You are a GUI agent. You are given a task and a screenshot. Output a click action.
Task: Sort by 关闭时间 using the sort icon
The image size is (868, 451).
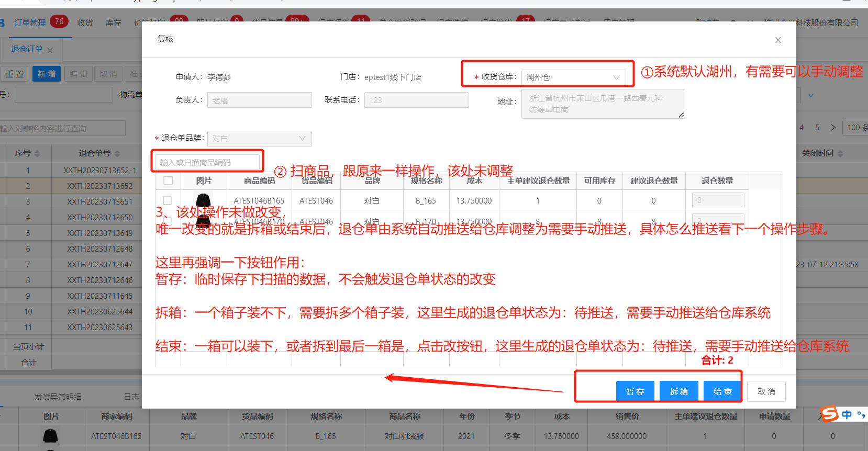click(x=840, y=154)
